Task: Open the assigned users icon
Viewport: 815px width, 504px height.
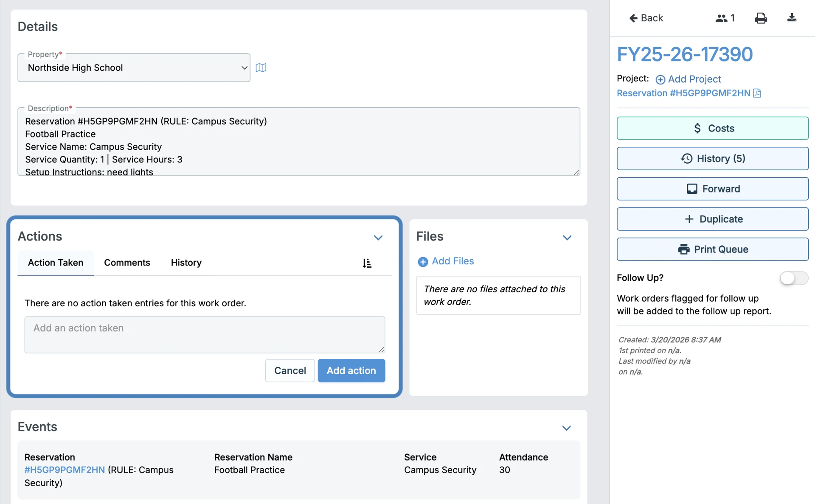Action: pos(725,18)
